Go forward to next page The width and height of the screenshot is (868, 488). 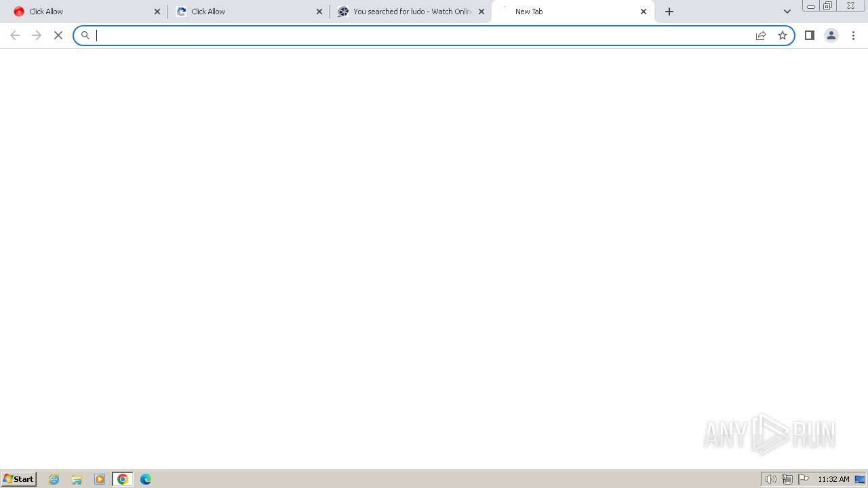coord(37,35)
